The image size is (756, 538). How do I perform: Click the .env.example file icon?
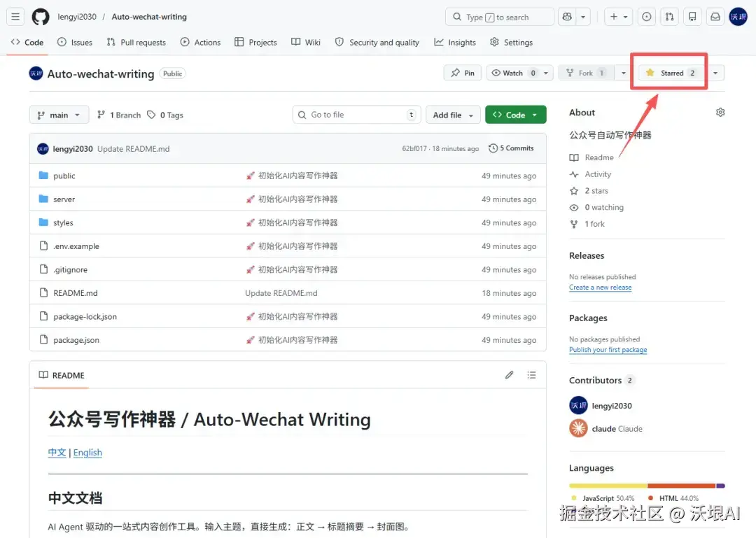[43, 246]
